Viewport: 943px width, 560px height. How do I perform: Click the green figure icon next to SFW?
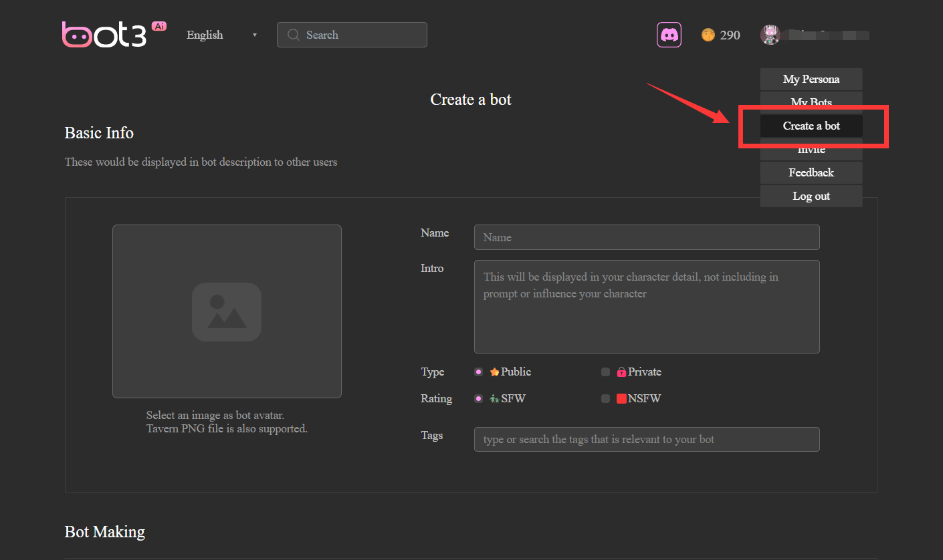click(x=493, y=398)
